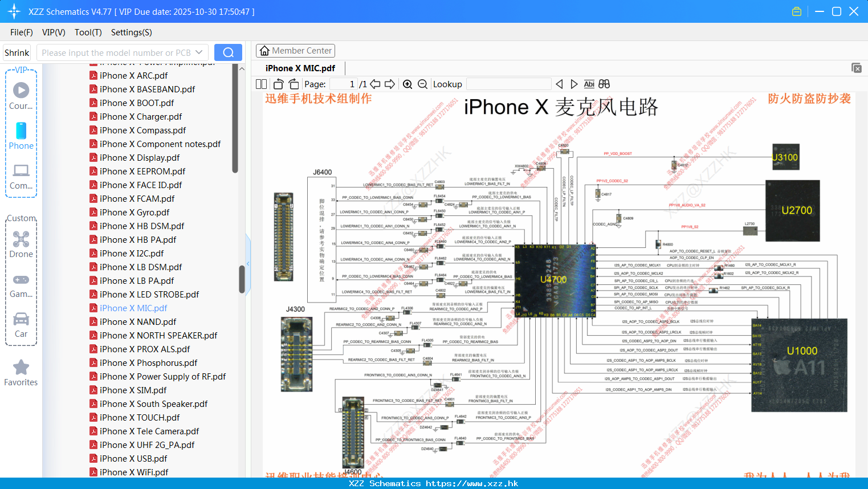Screen dimensions: 868x489
Task: Collapse the left panel splitter handle
Action: (248, 264)
